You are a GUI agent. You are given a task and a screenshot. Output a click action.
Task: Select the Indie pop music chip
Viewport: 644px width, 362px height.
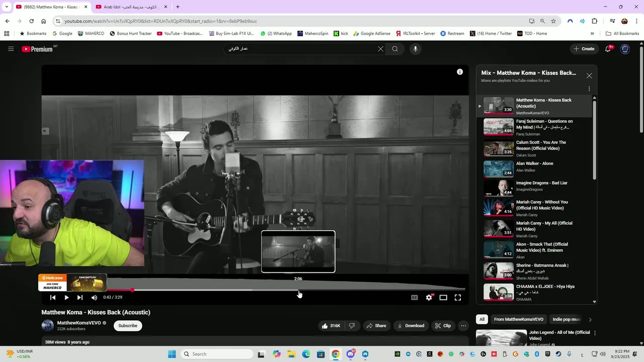click(x=566, y=319)
